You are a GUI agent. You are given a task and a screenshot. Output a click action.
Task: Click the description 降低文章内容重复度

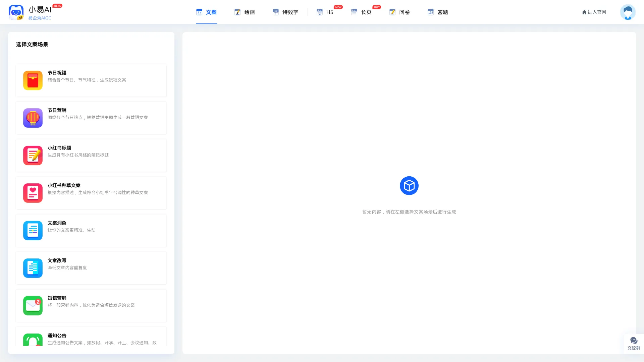tap(67, 268)
